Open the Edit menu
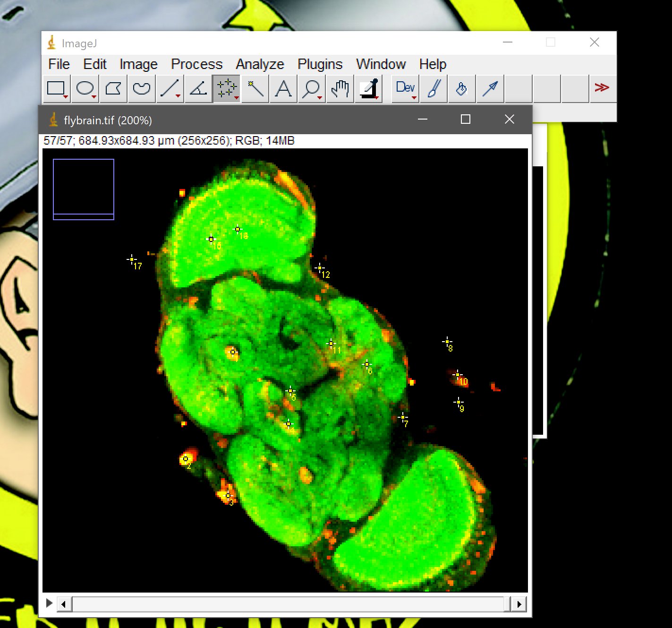This screenshot has height=628, width=672. pyautogui.click(x=95, y=64)
